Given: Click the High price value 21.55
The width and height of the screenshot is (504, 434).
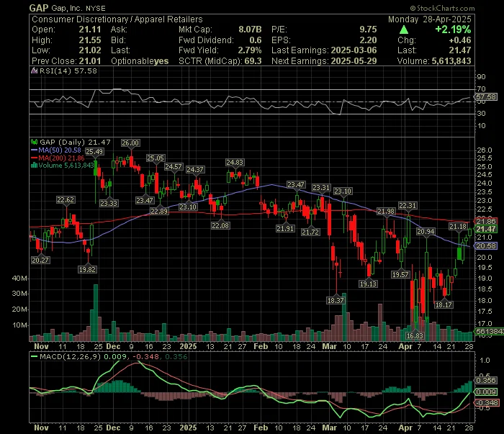Looking at the screenshot, I should click(90, 40).
